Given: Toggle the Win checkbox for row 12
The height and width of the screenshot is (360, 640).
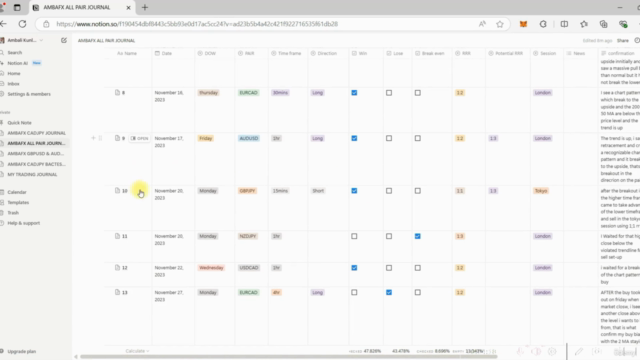Looking at the screenshot, I should (354, 268).
